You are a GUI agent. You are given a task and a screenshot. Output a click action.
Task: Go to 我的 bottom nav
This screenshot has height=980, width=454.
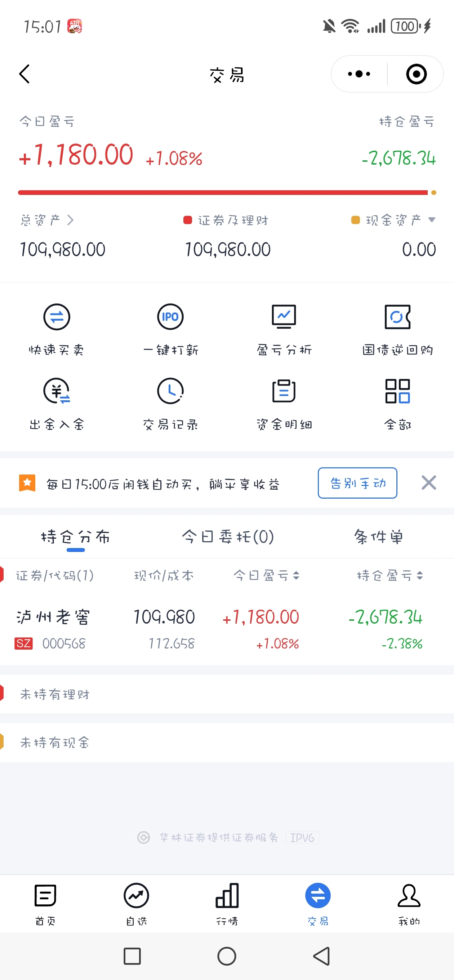click(409, 904)
